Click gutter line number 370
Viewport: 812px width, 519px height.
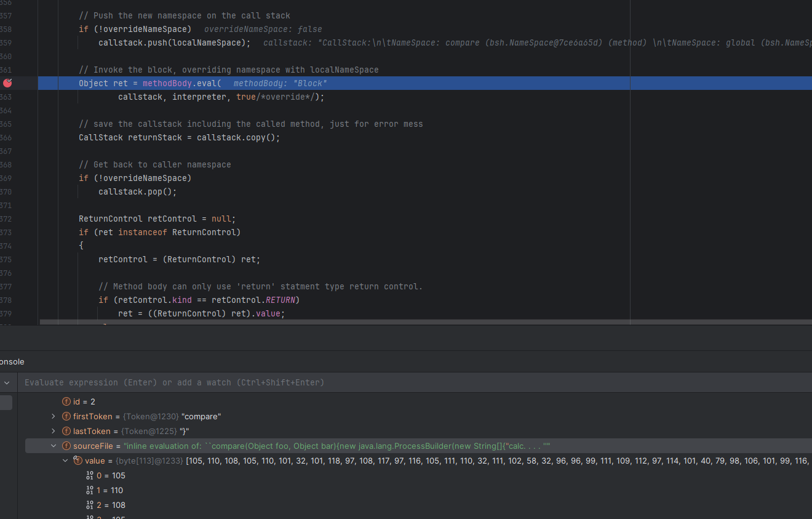click(x=6, y=191)
